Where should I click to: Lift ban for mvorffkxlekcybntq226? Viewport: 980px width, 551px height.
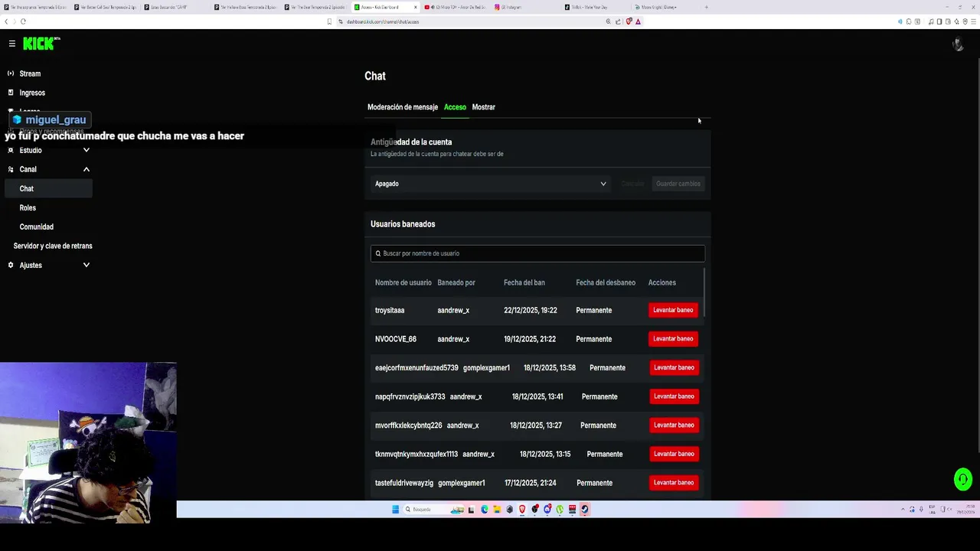coord(674,425)
